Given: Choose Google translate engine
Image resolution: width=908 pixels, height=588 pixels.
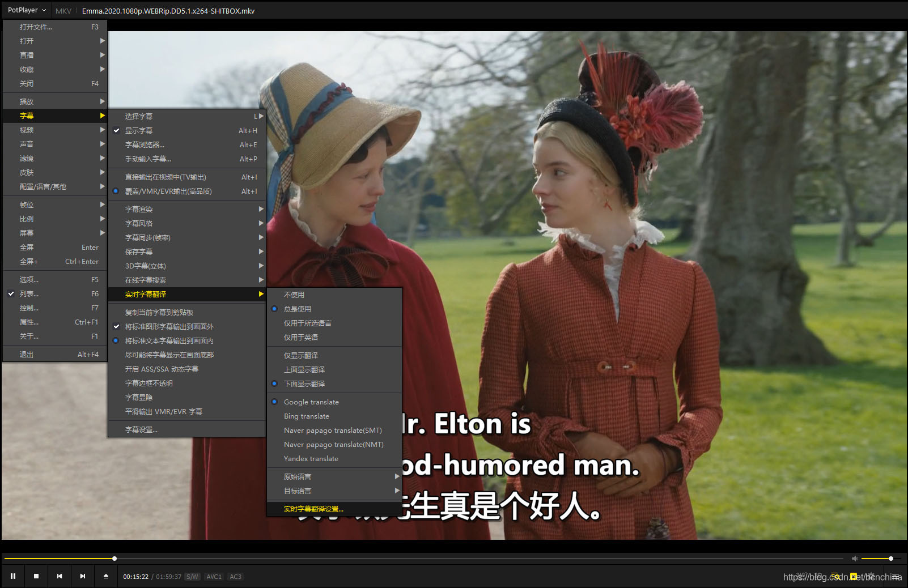Looking at the screenshot, I should (x=334, y=402).
